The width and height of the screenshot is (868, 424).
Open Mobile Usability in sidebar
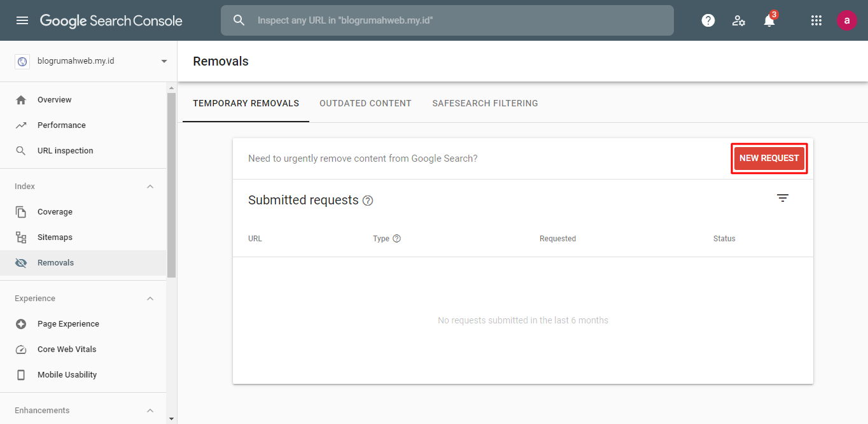coord(83,375)
